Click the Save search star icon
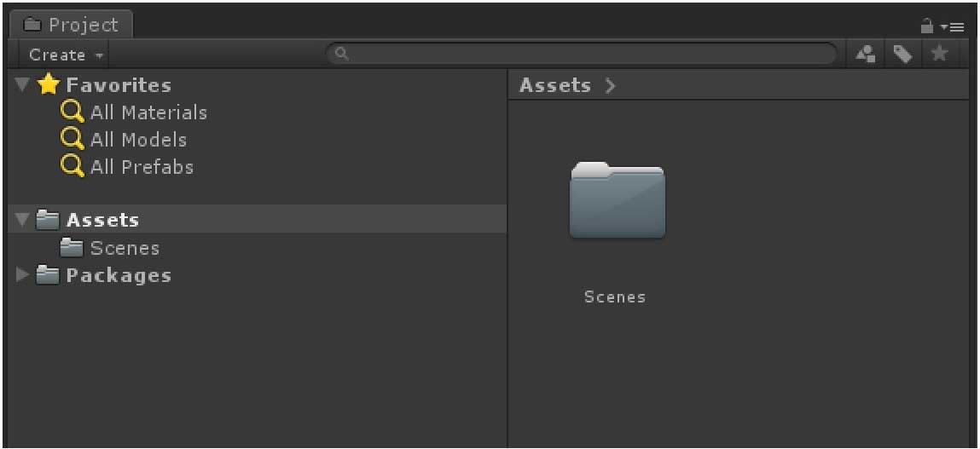 click(x=939, y=55)
